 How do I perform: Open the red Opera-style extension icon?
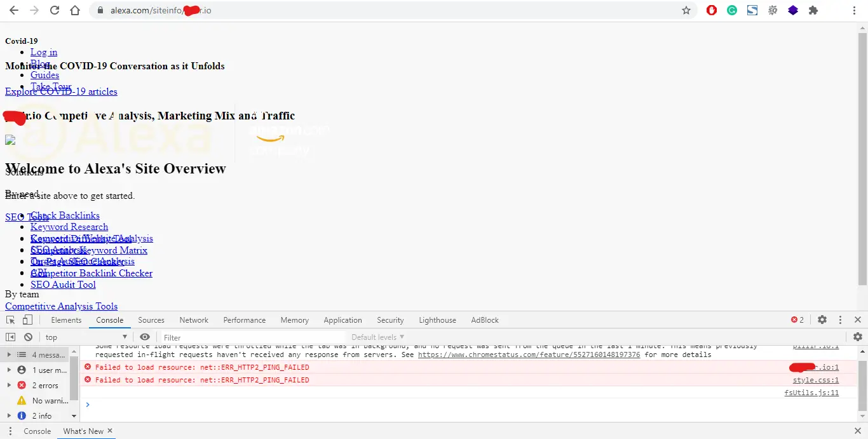(712, 10)
